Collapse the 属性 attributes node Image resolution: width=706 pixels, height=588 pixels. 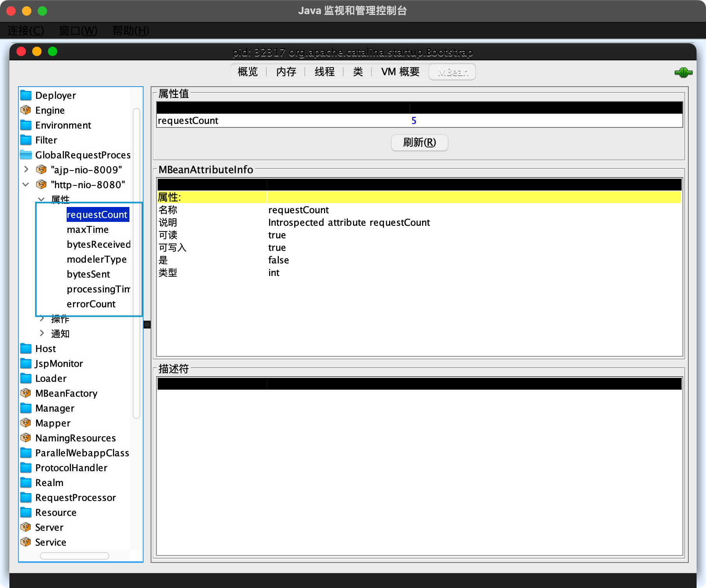click(41, 199)
